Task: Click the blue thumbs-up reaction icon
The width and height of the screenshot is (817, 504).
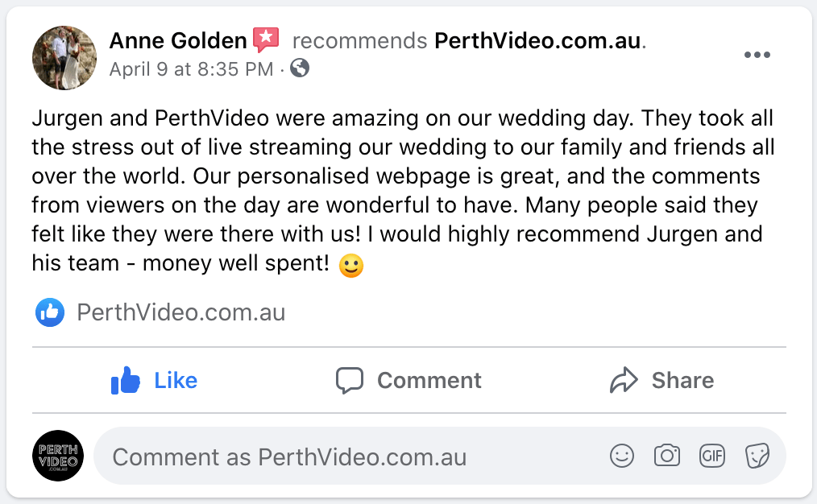Action: (x=50, y=312)
